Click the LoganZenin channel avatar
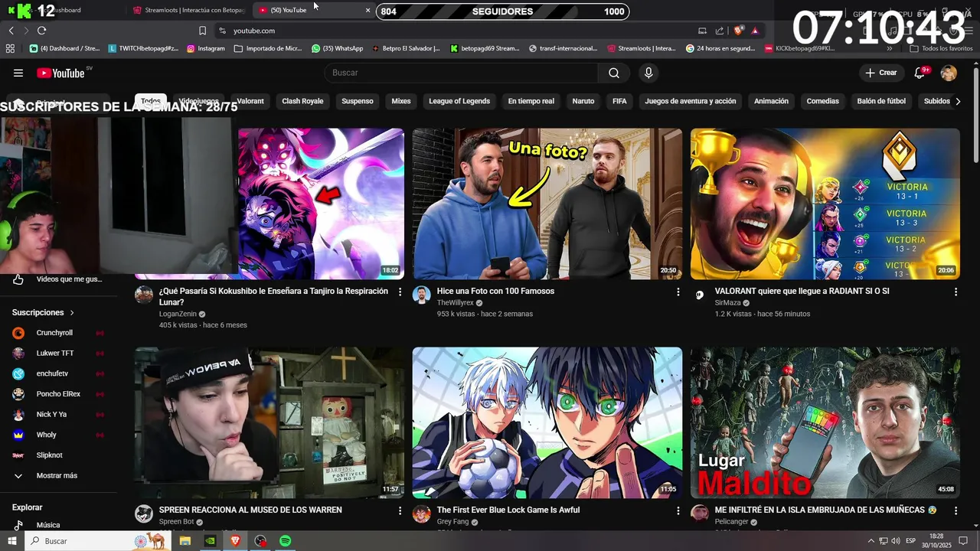The width and height of the screenshot is (980, 551). tap(144, 295)
